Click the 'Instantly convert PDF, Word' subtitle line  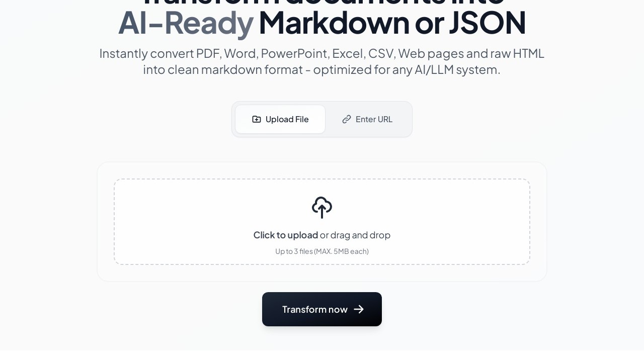pyautogui.click(x=322, y=53)
